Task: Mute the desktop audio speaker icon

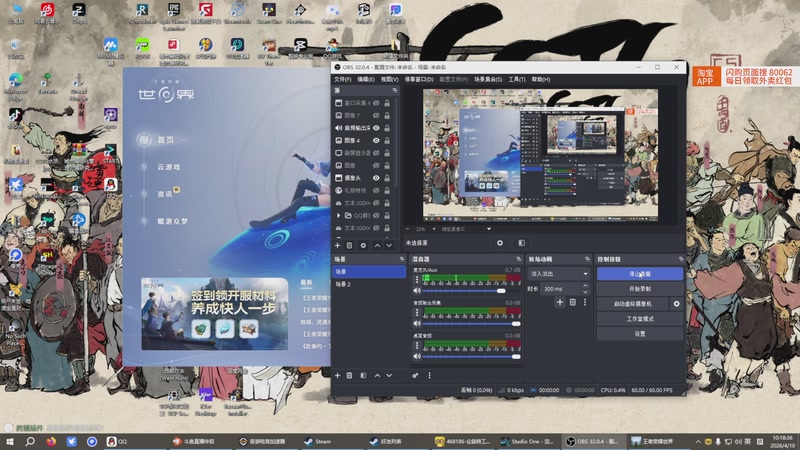Action: [x=417, y=357]
